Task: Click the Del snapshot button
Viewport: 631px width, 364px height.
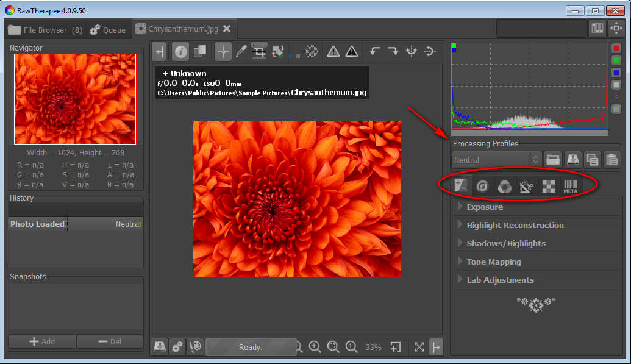Action: click(110, 341)
